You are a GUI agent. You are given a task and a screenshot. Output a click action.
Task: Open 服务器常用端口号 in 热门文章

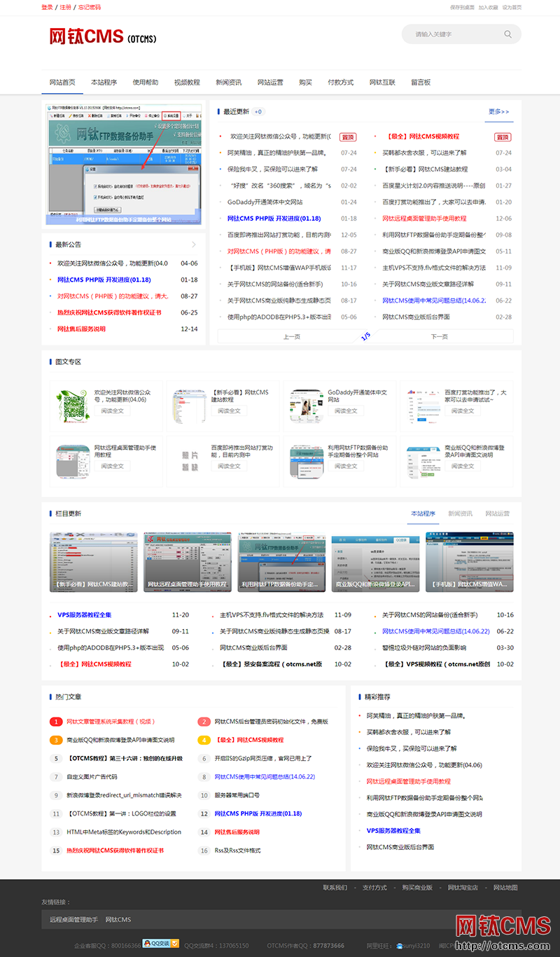237,795
